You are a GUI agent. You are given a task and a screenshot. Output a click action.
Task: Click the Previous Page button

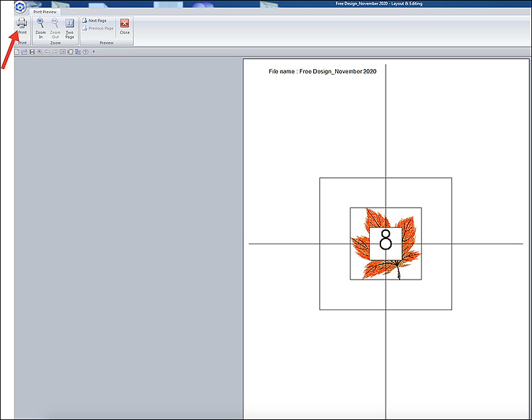click(97, 28)
